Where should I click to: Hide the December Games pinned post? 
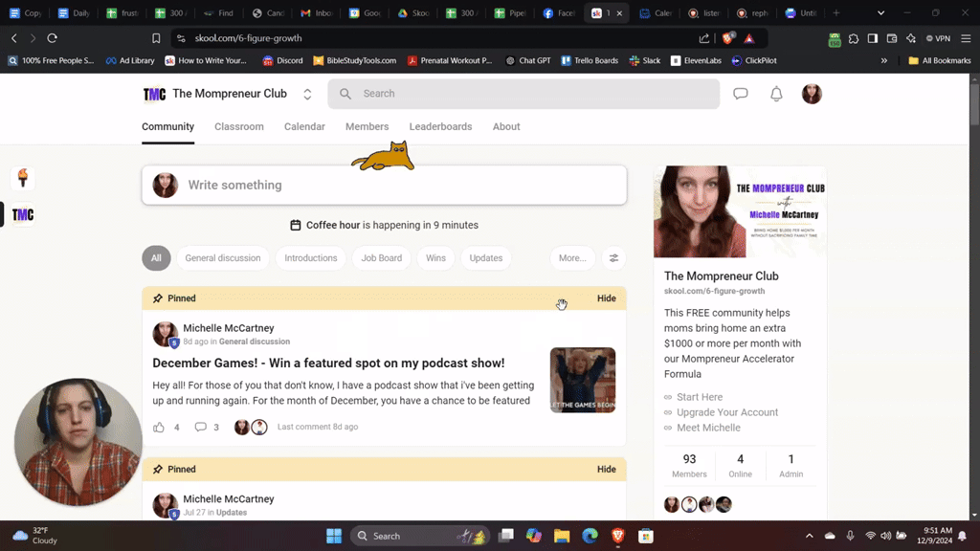[606, 298]
